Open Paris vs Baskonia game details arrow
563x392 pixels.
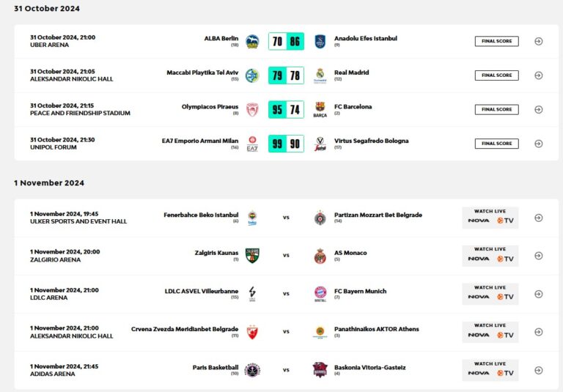(x=538, y=370)
